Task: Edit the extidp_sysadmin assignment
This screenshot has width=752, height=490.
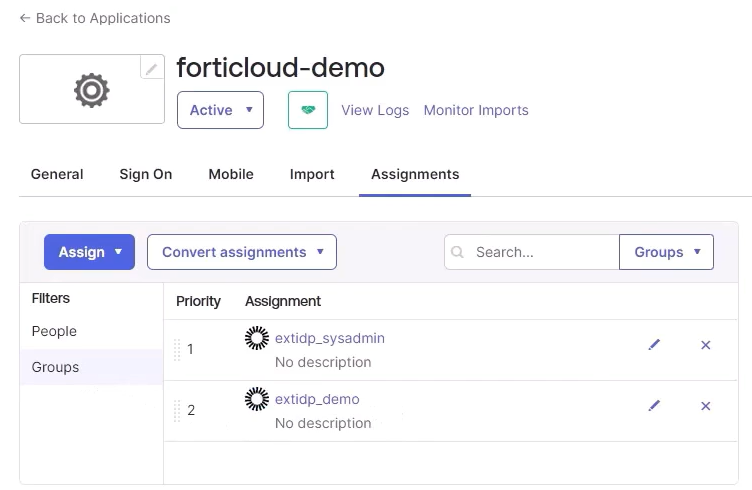Action: coord(654,345)
